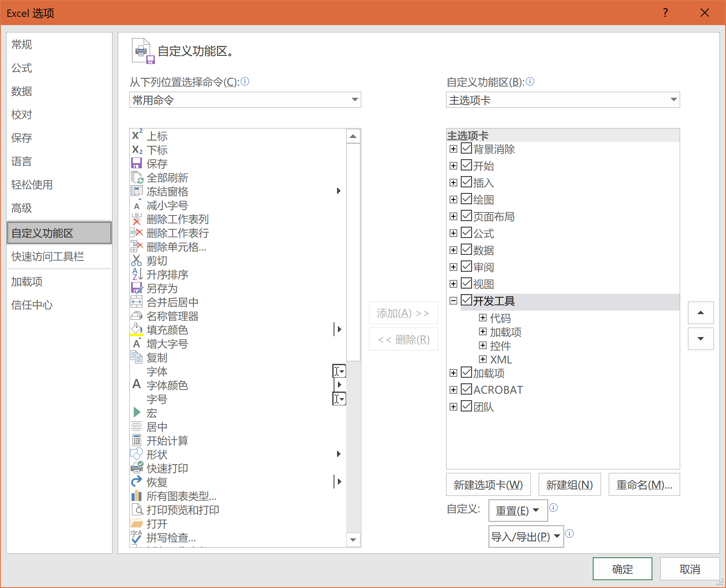
Task: Switch to 快速访问工具栏 category
Action: (48, 257)
